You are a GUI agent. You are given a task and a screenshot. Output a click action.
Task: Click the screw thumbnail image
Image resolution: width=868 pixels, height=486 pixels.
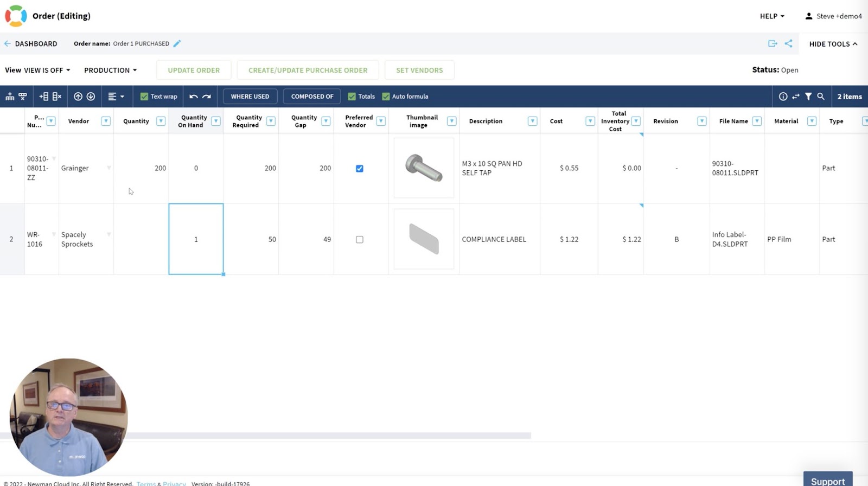pos(424,168)
